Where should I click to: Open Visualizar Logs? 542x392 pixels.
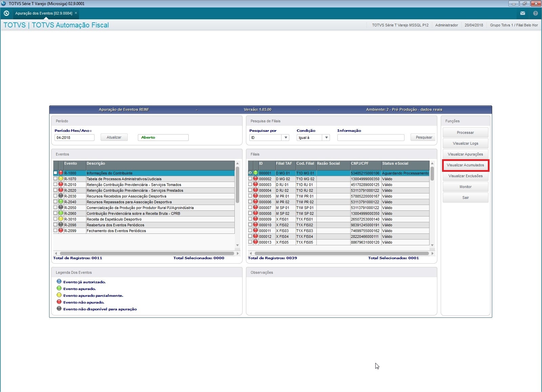[x=465, y=143]
